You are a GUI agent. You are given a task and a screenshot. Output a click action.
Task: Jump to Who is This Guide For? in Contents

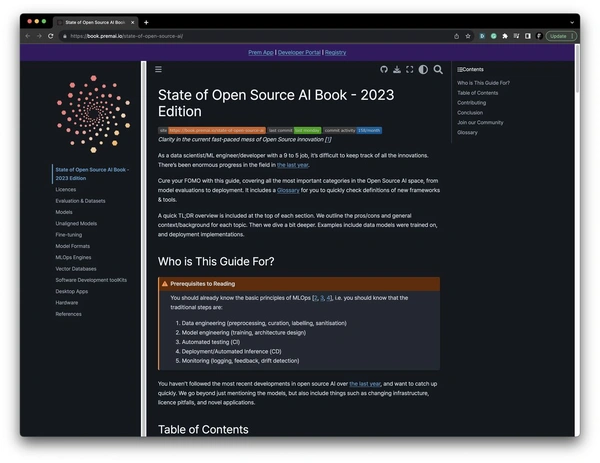(483, 83)
